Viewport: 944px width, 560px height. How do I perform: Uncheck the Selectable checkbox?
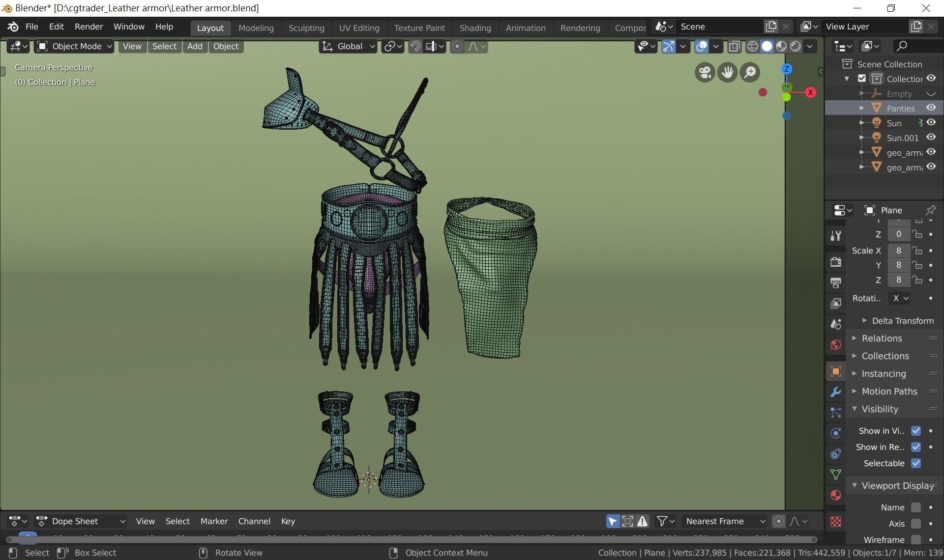(916, 463)
